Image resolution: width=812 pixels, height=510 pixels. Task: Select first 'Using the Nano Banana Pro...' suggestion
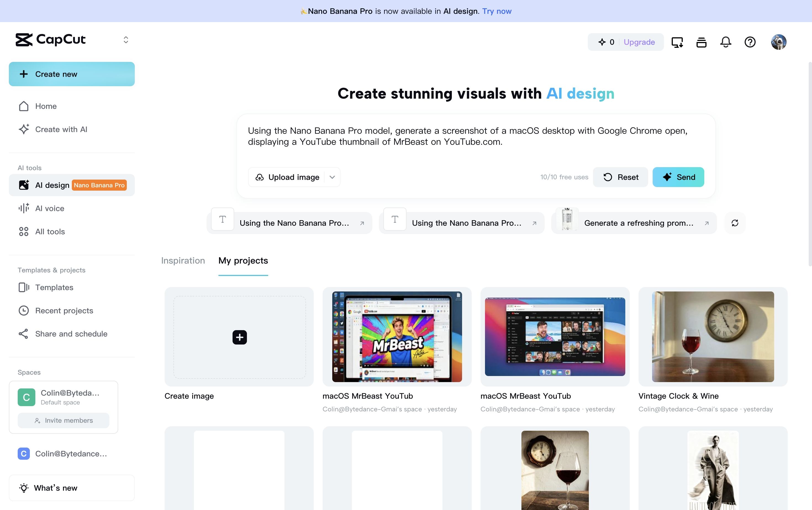pyautogui.click(x=289, y=223)
